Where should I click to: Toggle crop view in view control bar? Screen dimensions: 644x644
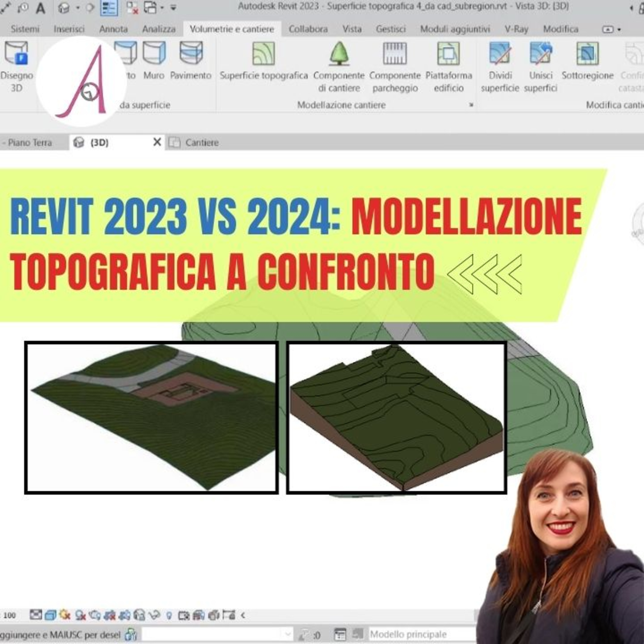point(109,615)
